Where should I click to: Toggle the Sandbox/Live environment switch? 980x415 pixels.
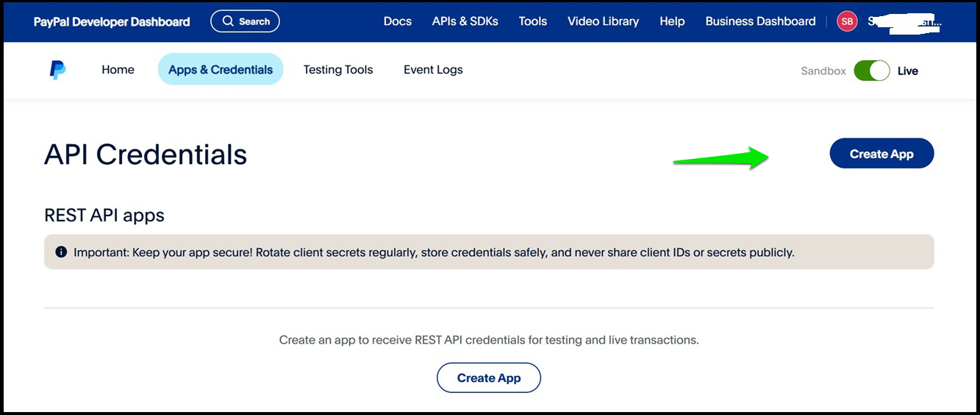click(872, 71)
